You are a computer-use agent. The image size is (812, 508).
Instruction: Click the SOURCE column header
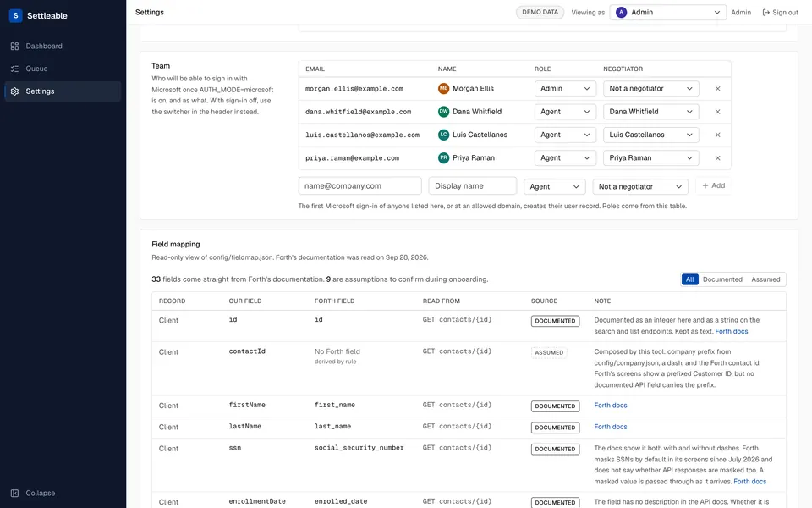click(544, 301)
